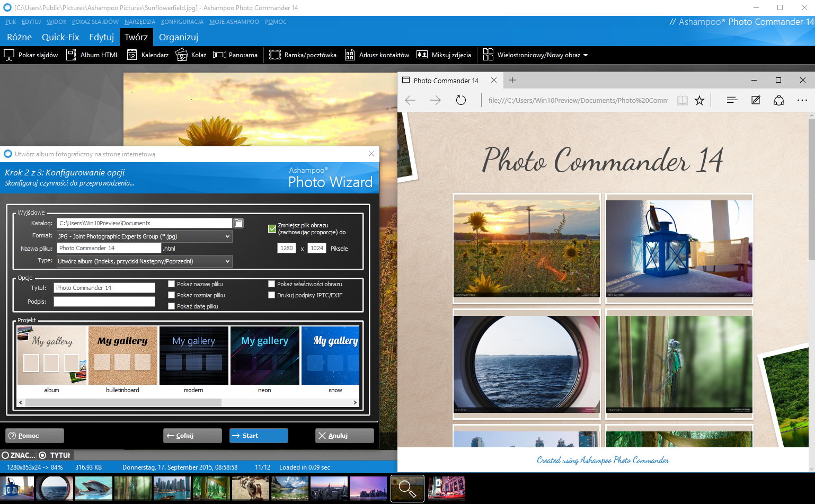Viewport: 815px width, 504px height.
Task: Add page to favorites with star icon
Action: click(699, 100)
